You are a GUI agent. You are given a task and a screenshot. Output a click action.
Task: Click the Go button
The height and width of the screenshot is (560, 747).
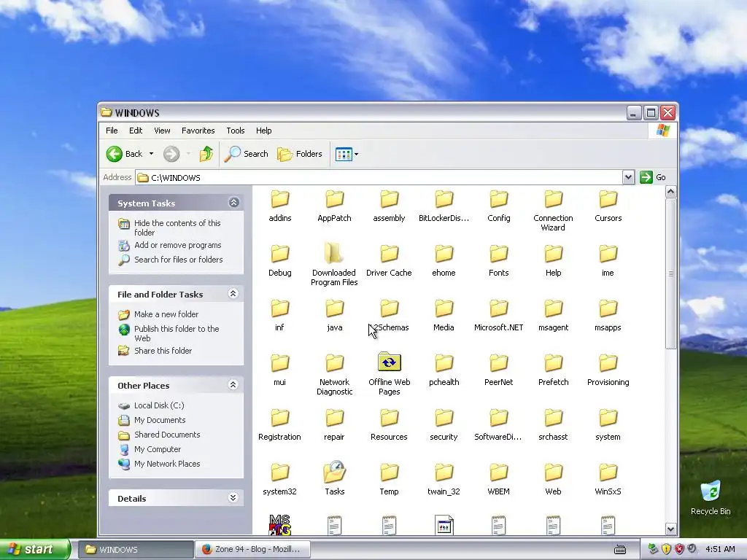pyautogui.click(x=653, y=177)
